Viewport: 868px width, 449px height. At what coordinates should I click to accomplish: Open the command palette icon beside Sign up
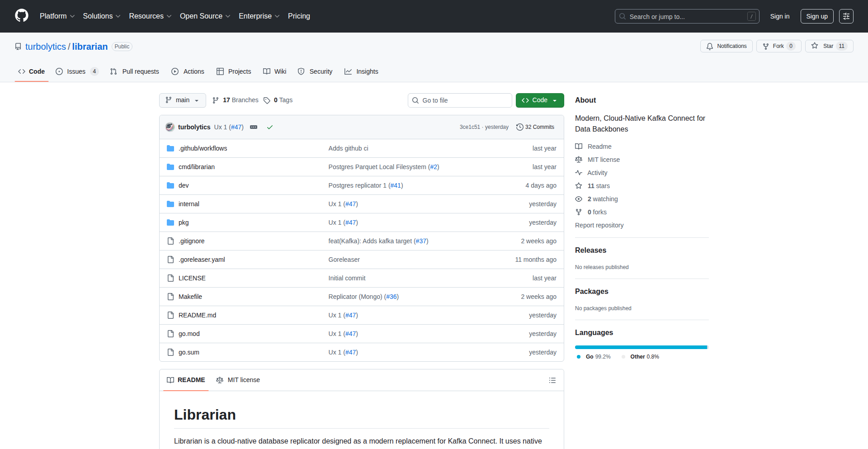[846, 16]
